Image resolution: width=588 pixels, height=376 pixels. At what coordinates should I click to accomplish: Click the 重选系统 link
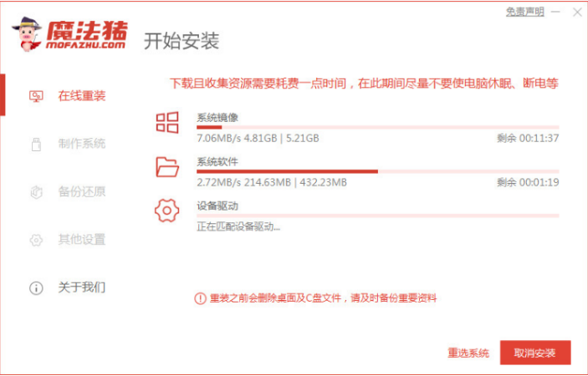468,353
